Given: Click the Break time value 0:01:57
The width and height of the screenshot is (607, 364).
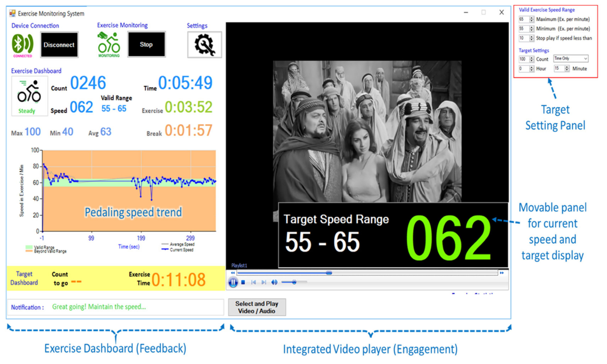Looking at the screenshot, I should (189, 130).
